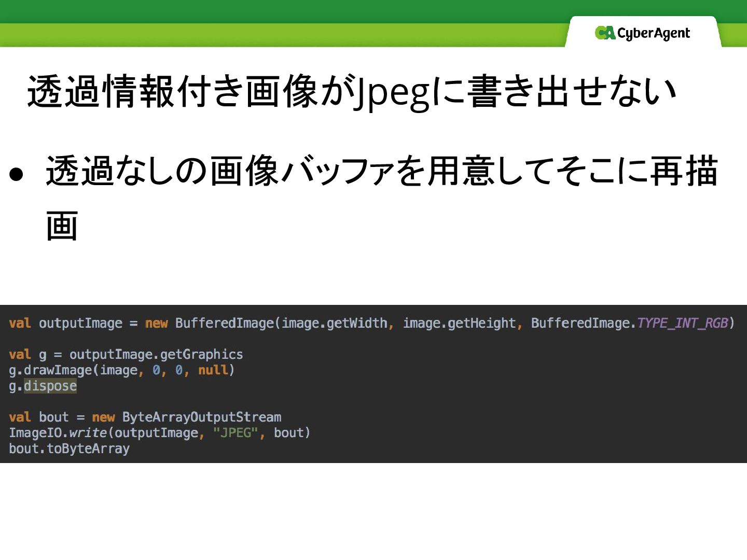Click 'ByteArrayOutputStream' in the code
Screen dimensions: 747x560
coord(202,417)
